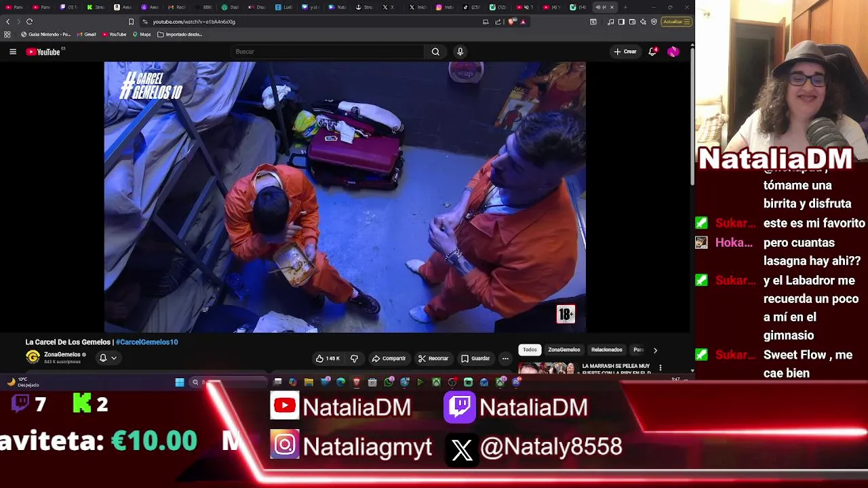Click the Brave Shields lion icon
The image size is (868, 488).
tap(512, 22)
